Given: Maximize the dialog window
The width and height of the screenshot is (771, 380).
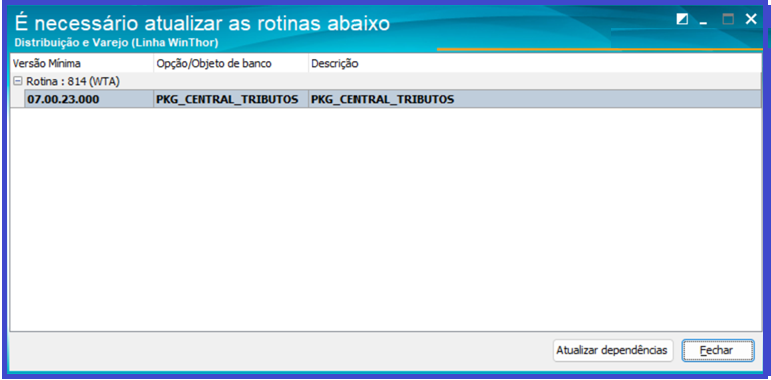Looking at the screenshot, I should point(728,20).
